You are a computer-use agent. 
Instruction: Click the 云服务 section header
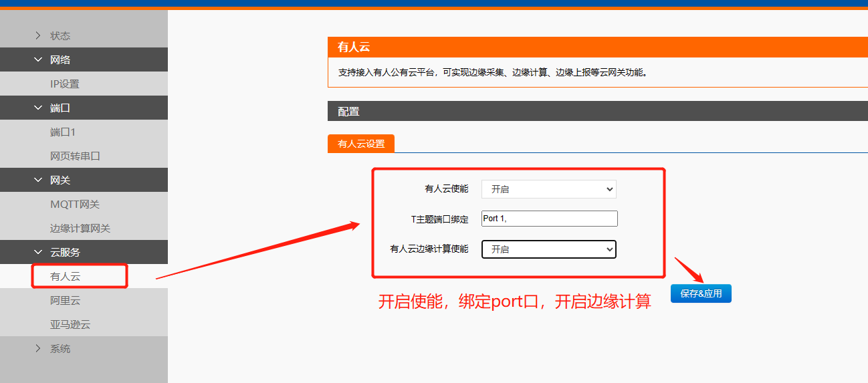click(66, 252)
